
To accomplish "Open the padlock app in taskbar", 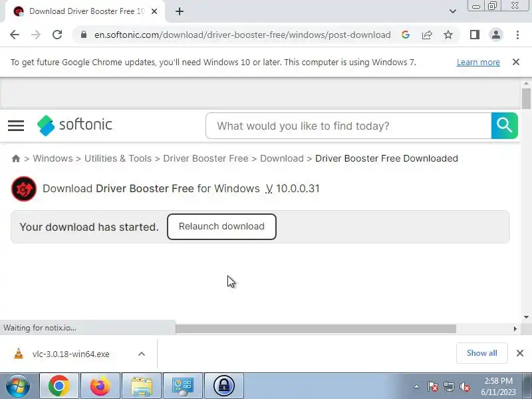I will tap(224, 386).
